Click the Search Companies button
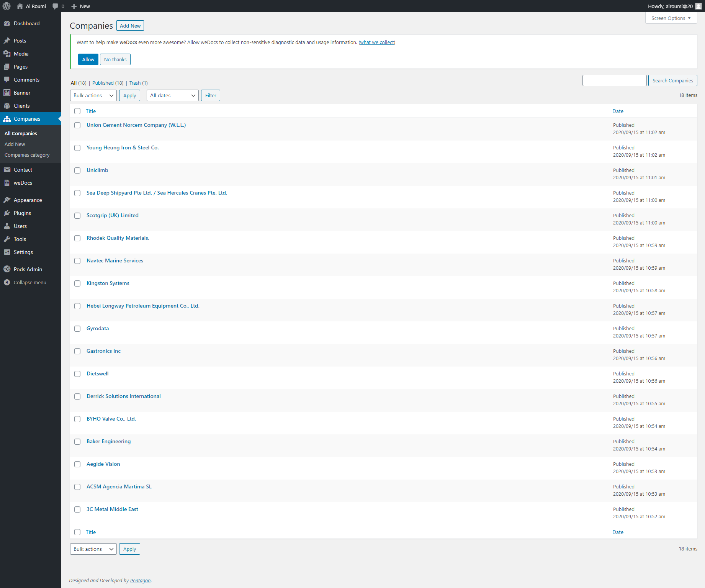Image resolution: width=705 pixels, height=588 pixels. coord(673,80)
